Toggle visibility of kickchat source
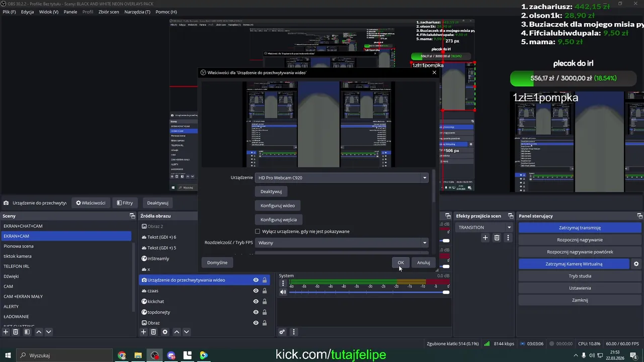 [256, 302]
